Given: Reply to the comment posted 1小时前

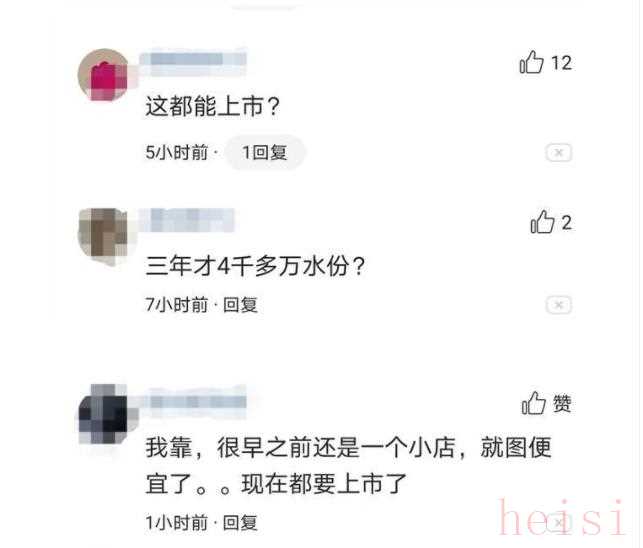Looking at the screenshot, I should tap(240, 523).
